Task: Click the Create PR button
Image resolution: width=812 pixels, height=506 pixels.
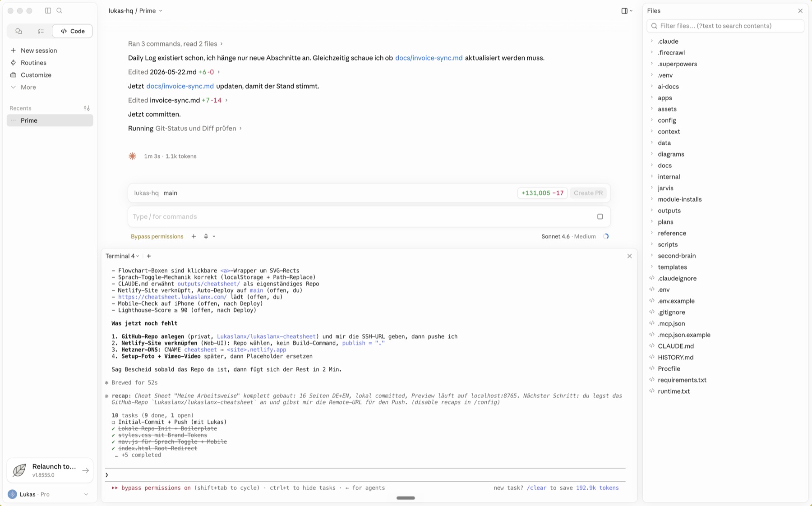Action: click(x=588, y=193)
